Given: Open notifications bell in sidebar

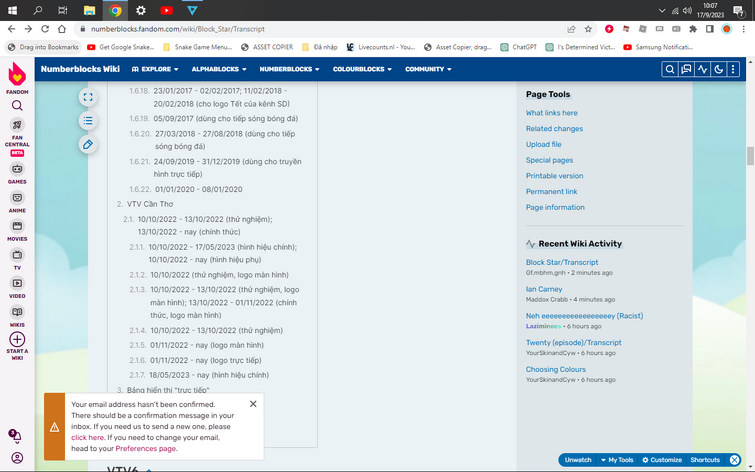Looking at the screenshot, I should [x=15, y=436].
